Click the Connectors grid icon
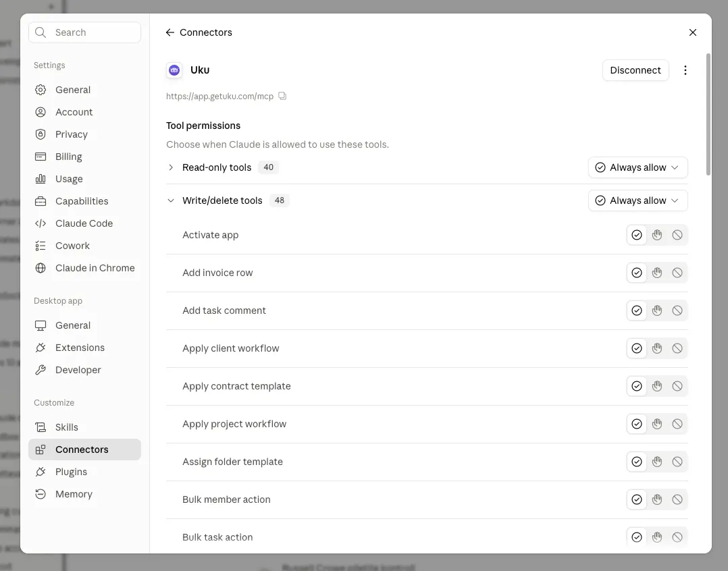This screenshot has width=728, height=571. tap(41, 450)
